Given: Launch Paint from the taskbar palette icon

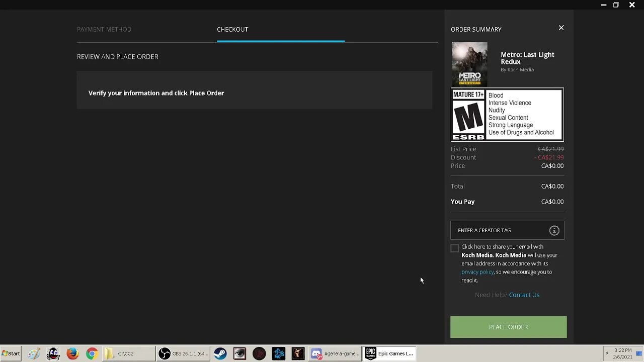Looking at the screenshot, I should point(34,353).
